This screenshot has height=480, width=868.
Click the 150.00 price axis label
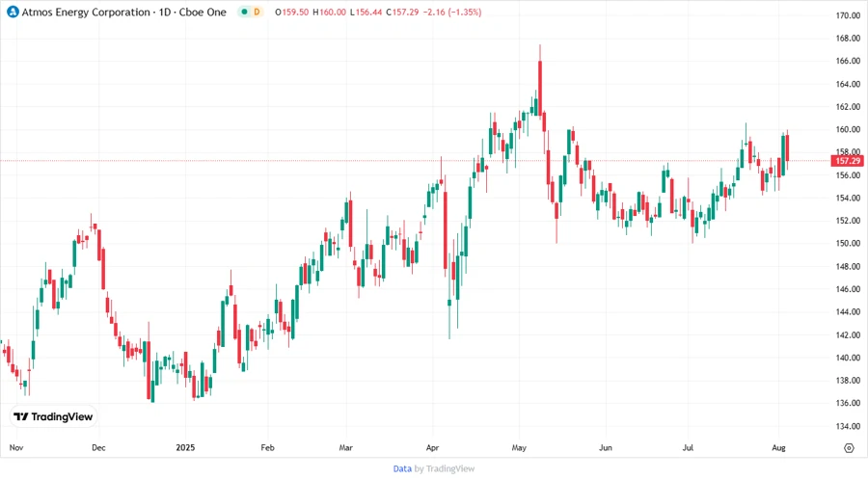848,243
